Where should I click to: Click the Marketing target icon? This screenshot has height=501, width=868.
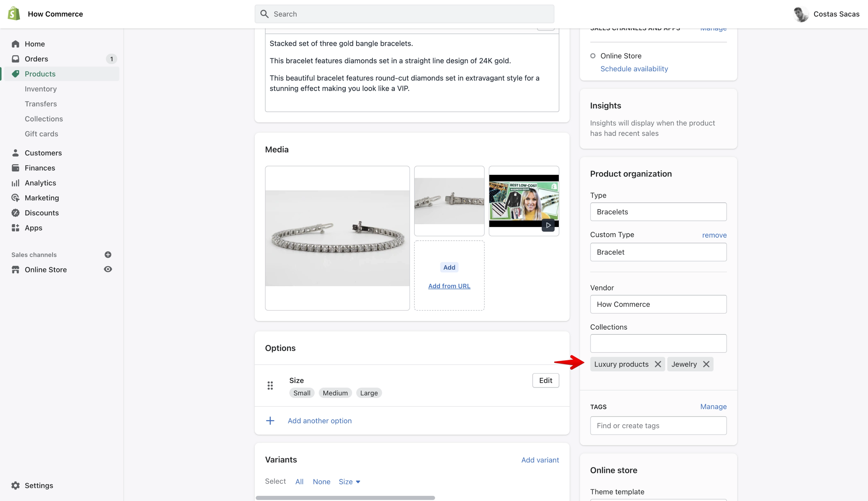[15, 198]
